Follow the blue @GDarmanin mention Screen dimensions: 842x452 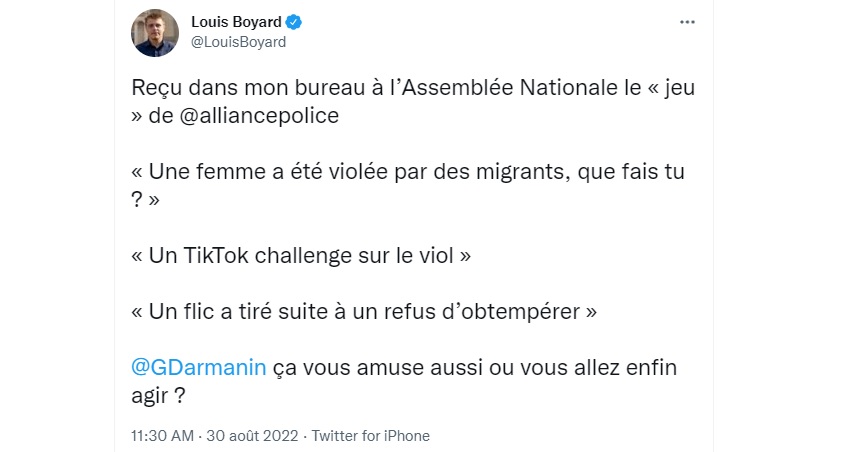point(199,367)
